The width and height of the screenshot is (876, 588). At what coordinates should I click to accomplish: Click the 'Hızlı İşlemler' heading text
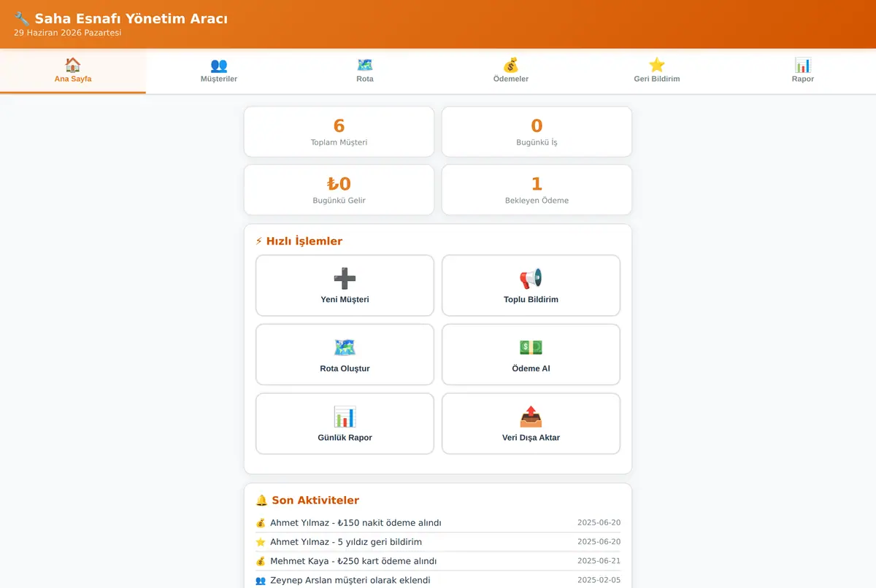click(304, 241)
